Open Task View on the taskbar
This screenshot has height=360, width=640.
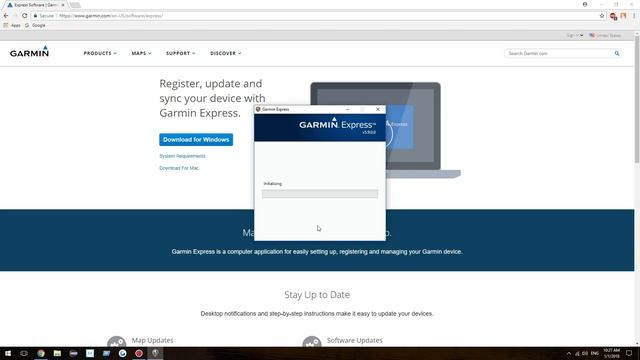point(24,353)
